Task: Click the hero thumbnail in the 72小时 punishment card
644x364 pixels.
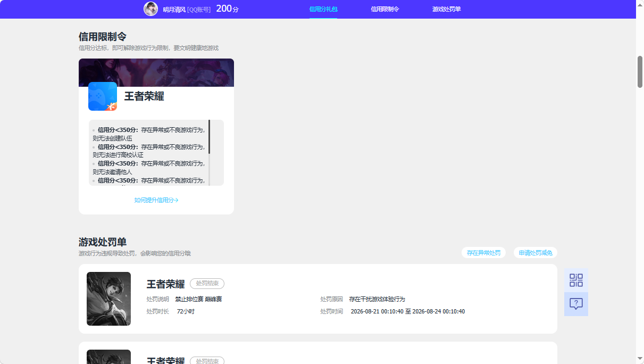Action: click(x=108, y=299)
